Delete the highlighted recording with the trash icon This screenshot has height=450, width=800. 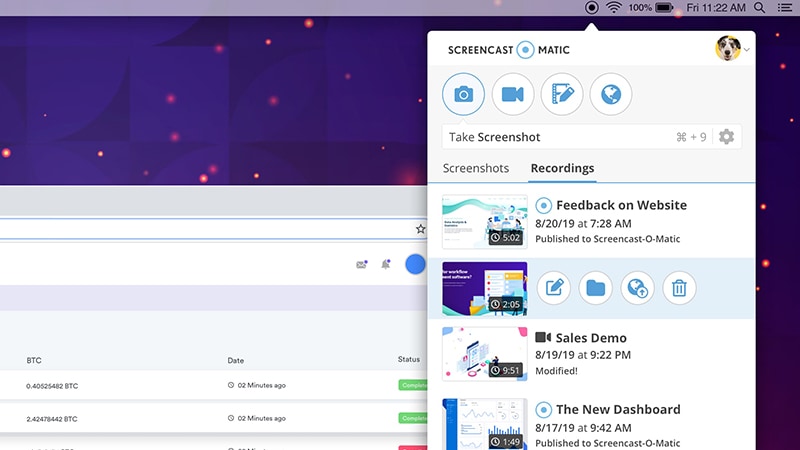coord(679,288)
